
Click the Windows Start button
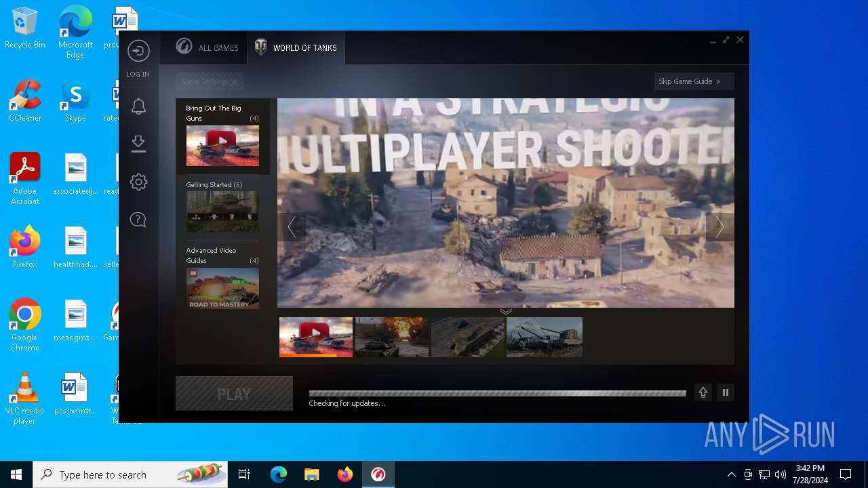coord(16,474)
